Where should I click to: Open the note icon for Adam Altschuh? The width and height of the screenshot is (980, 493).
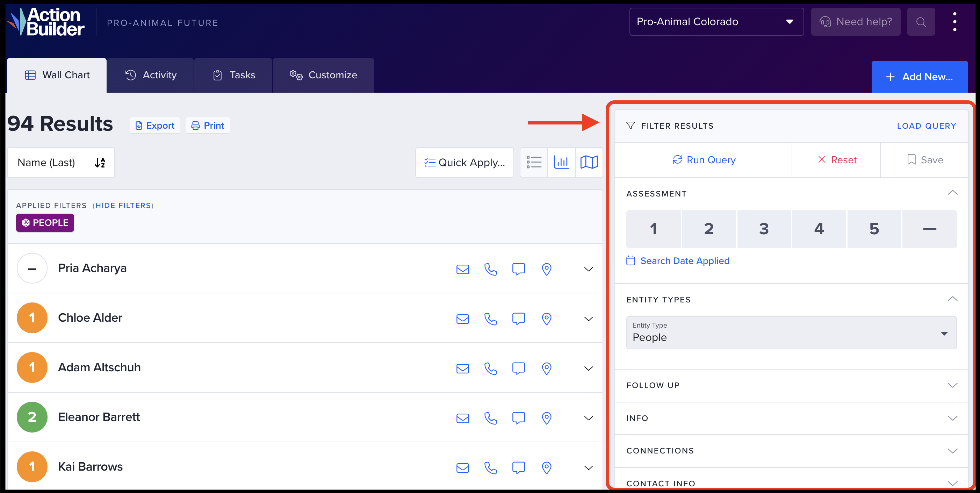pyautogui.click(x=518, y=368)
